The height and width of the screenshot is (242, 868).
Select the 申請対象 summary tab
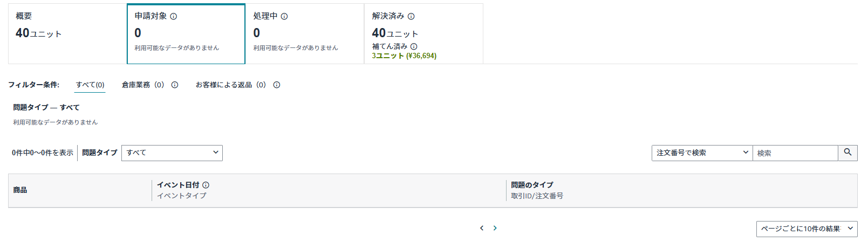[186, 33]
